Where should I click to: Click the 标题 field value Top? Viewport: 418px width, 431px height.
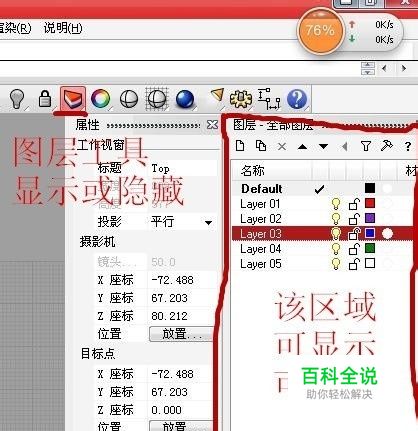click(183, 168)
